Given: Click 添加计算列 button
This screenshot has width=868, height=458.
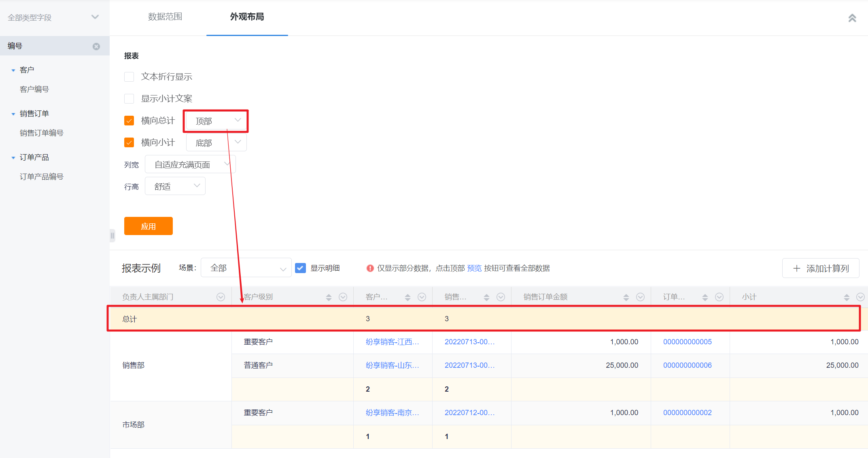Looking at the screenshot, I should coord(821,268).
